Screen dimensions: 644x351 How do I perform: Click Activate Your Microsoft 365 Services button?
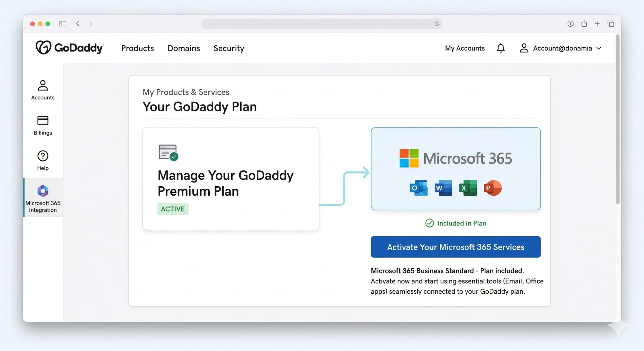456,247
